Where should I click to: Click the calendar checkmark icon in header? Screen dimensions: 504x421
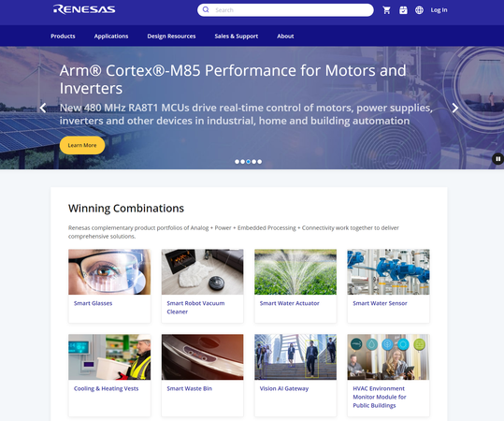click(403, 10)
